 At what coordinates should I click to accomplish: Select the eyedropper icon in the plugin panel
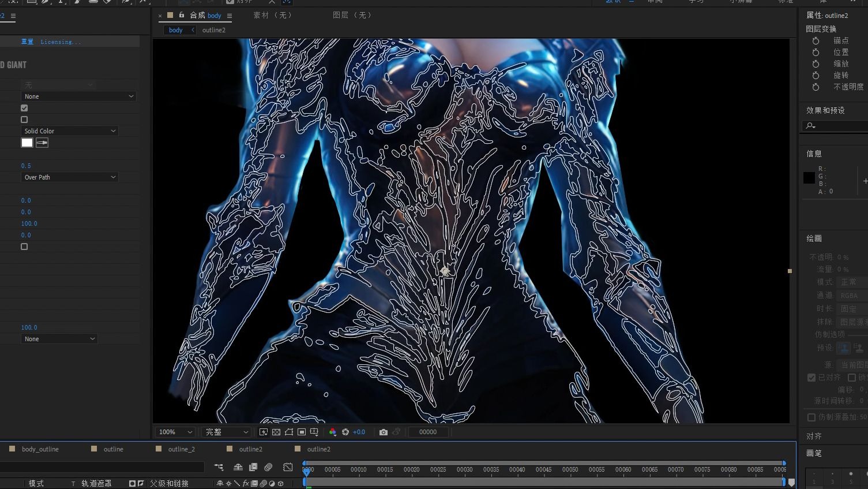pyautogui.click(x=42, y=143)
